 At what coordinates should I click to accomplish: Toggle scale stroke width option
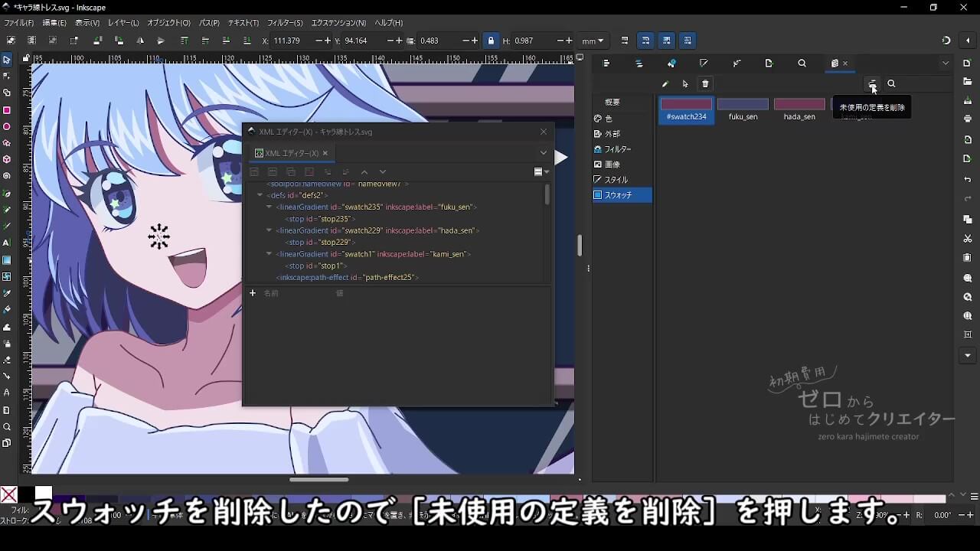[625, 41]
